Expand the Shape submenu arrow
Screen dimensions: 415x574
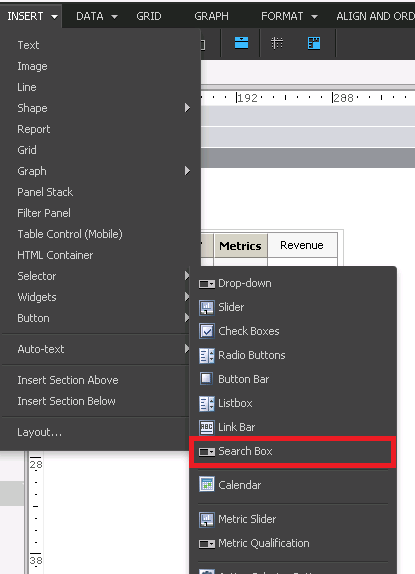click(x=187, y=108)
